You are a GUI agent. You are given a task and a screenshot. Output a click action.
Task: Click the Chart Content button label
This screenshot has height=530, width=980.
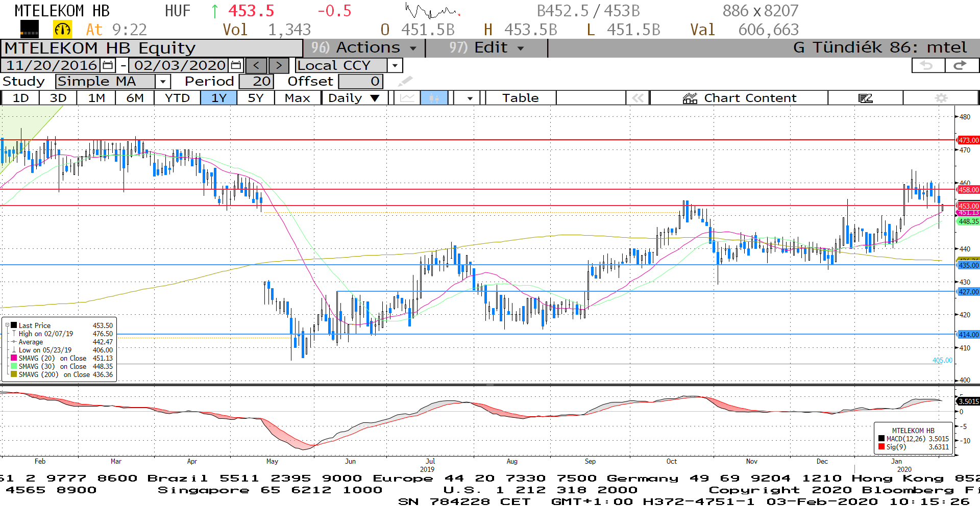point(750,98)
